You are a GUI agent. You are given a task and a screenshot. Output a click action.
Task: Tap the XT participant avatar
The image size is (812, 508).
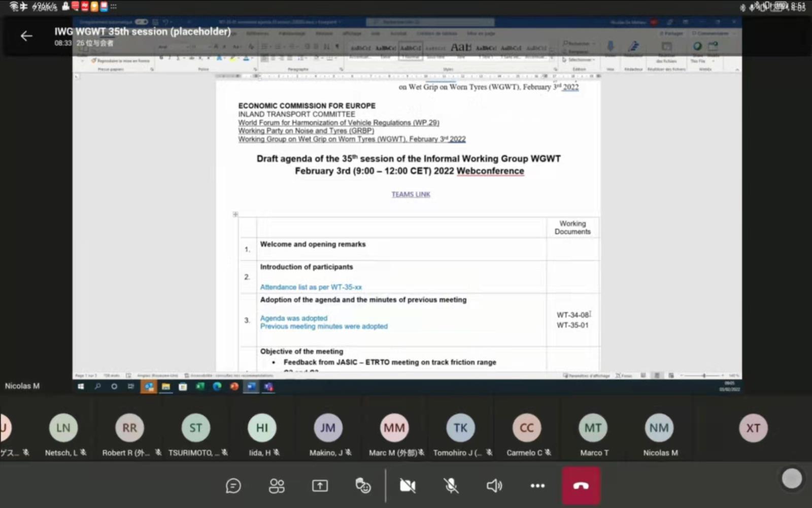[x=753, y=428]
